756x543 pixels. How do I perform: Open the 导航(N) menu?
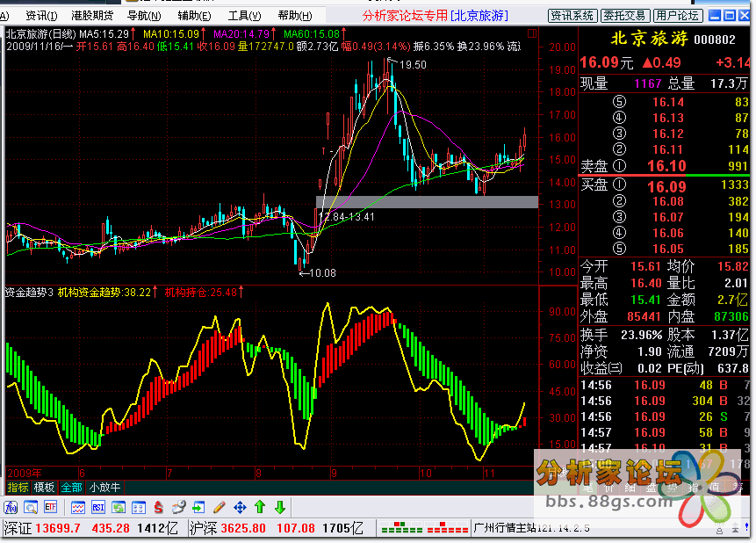coord(144,16)
